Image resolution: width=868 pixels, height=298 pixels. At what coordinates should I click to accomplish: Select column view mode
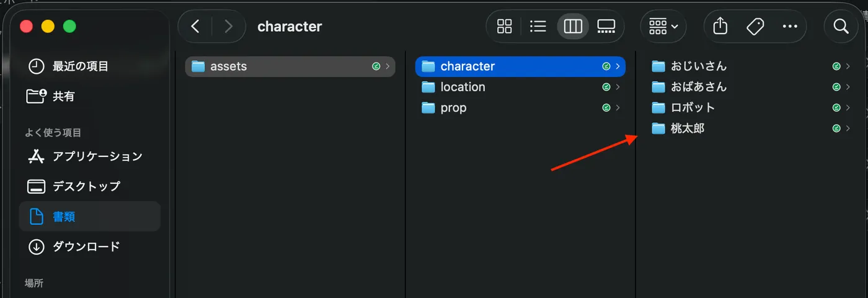click(573, 26)
